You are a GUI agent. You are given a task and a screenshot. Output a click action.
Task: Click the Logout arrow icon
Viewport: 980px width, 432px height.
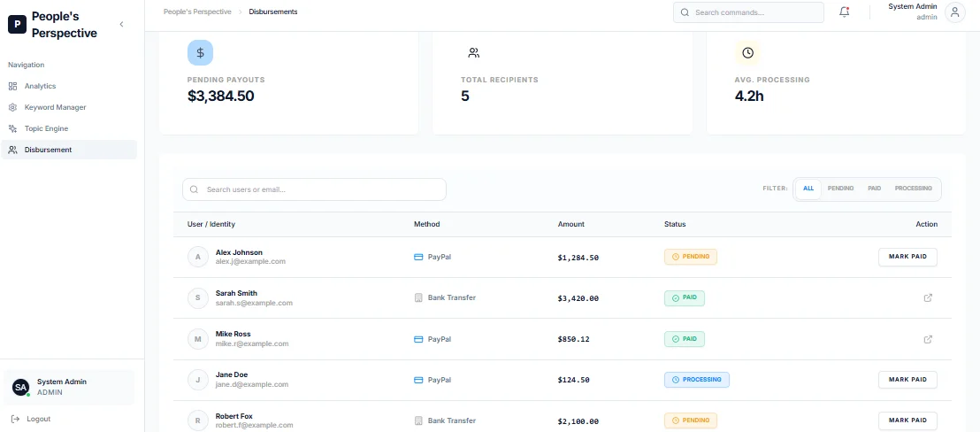pyautogui.click(x=16, y=419)
